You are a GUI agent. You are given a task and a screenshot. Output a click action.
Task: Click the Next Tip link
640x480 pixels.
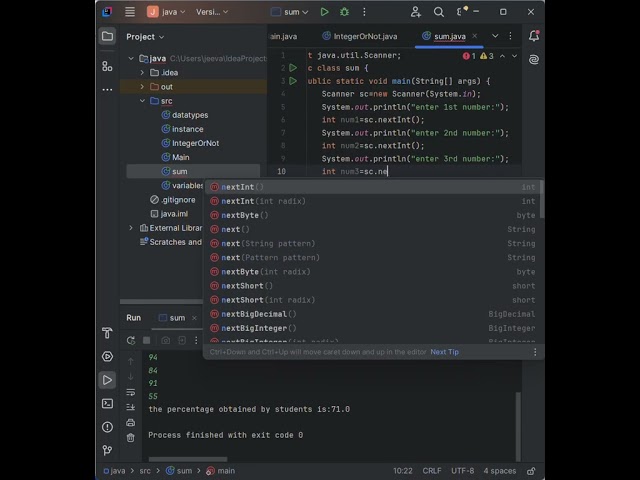pyautogui.click(x=444, y=352)
